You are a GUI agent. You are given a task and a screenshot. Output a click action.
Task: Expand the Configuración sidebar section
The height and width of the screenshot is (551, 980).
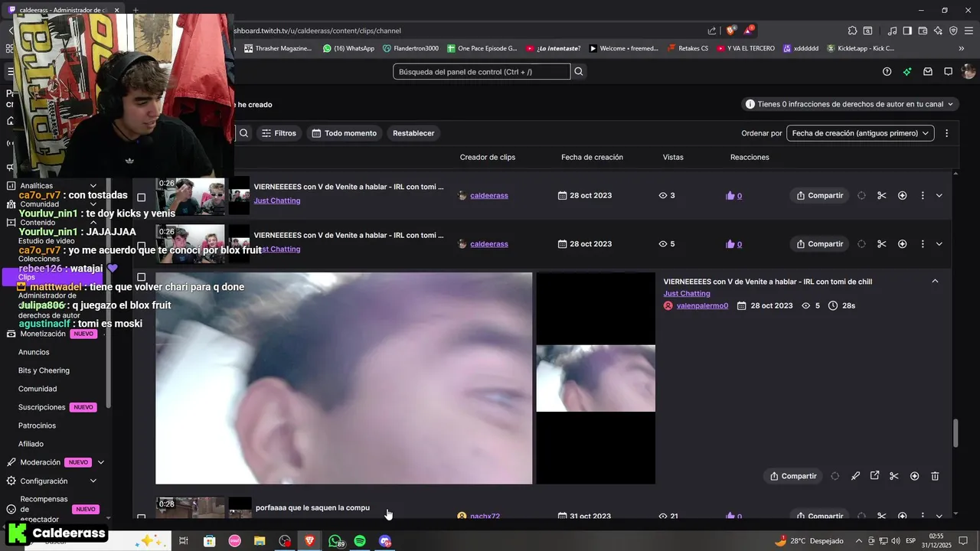(93, 481)
